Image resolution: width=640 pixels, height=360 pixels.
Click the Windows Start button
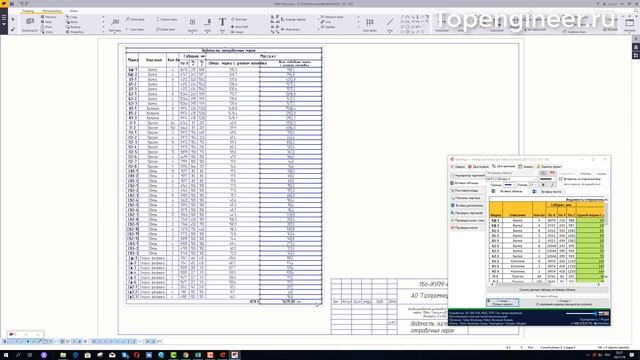click(x=6, y=355)
